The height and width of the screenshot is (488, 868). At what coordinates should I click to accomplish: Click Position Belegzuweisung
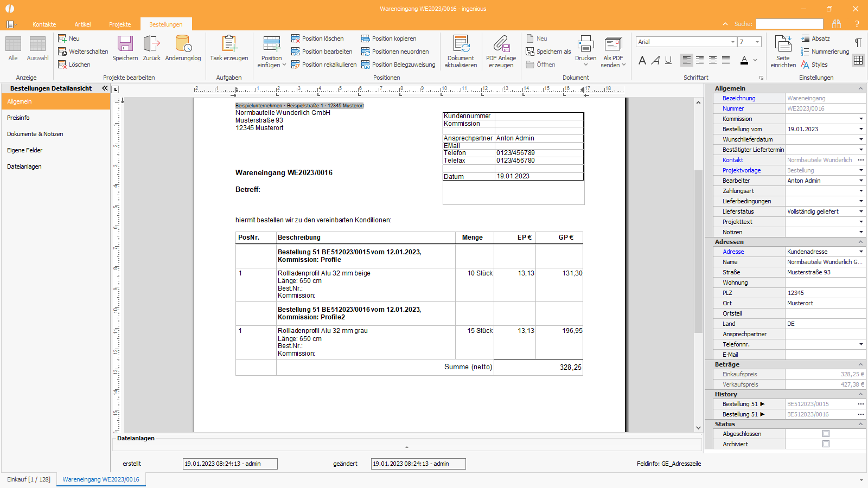click(398, 65)
